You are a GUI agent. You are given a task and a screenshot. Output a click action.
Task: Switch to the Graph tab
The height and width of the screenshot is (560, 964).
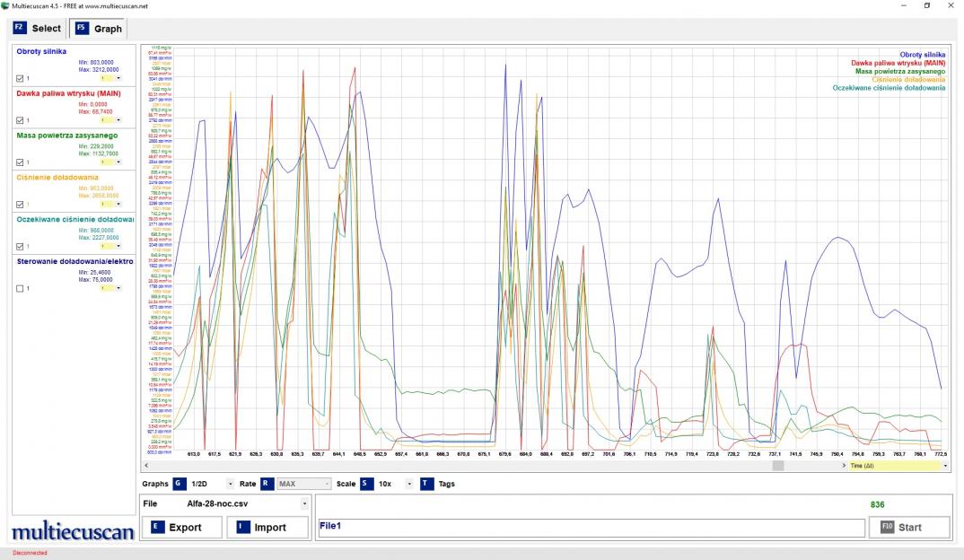108,29
